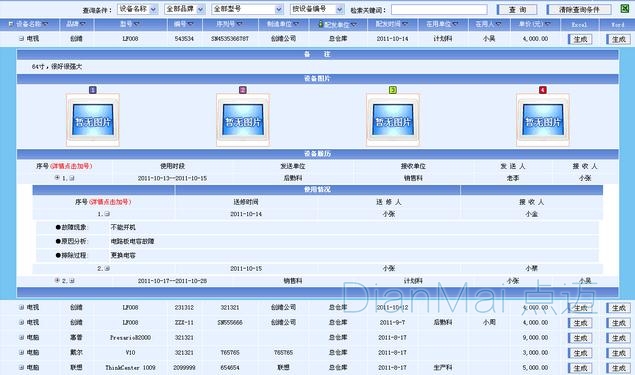Generate Word for row numbered 543534
Screen dimensions: 635x375
[x=618, y=39]
